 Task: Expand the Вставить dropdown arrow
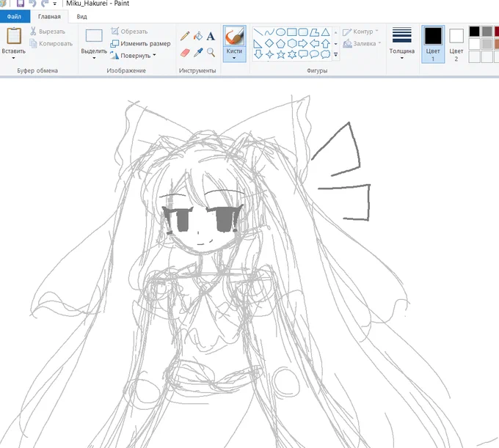point(14,58)
